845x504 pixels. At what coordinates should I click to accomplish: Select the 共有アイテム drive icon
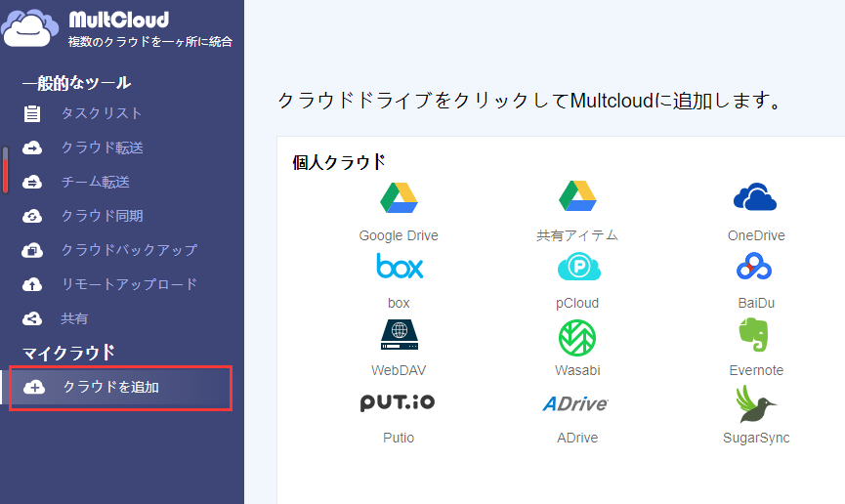click(577, 195)
